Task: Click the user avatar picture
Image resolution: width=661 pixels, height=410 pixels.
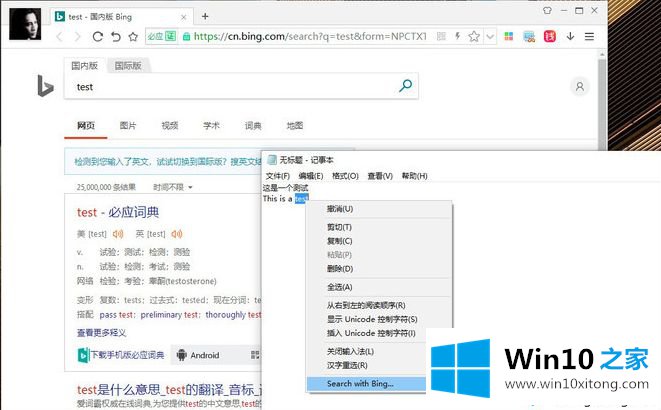Action: pyautogui.click(x=25, y=24)
